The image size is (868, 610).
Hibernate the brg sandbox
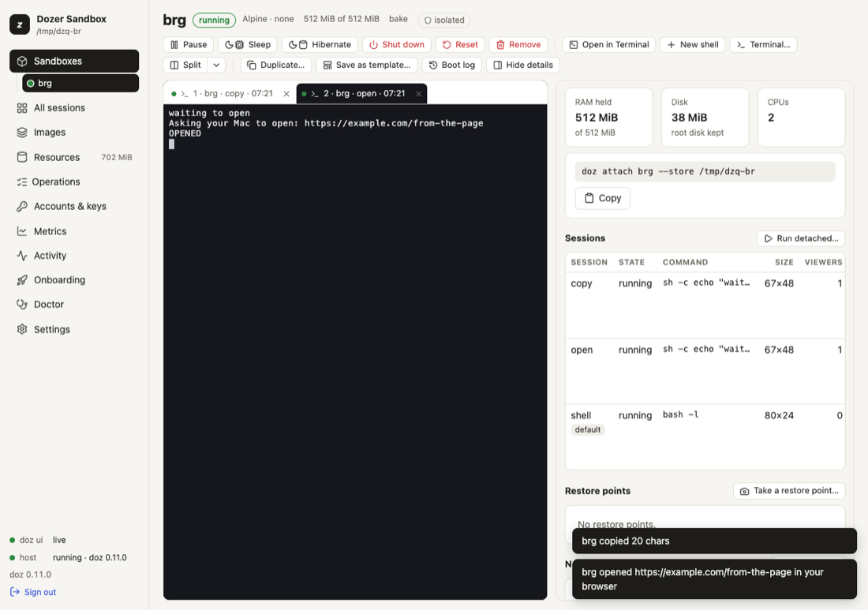coord(320,45)
